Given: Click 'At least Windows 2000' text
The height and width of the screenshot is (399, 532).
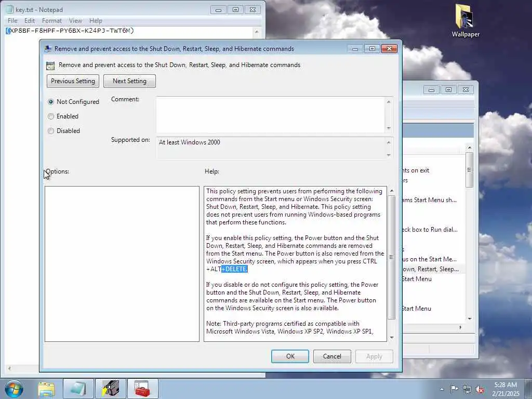Looking at the screenshot, I should tap(189, 142).
